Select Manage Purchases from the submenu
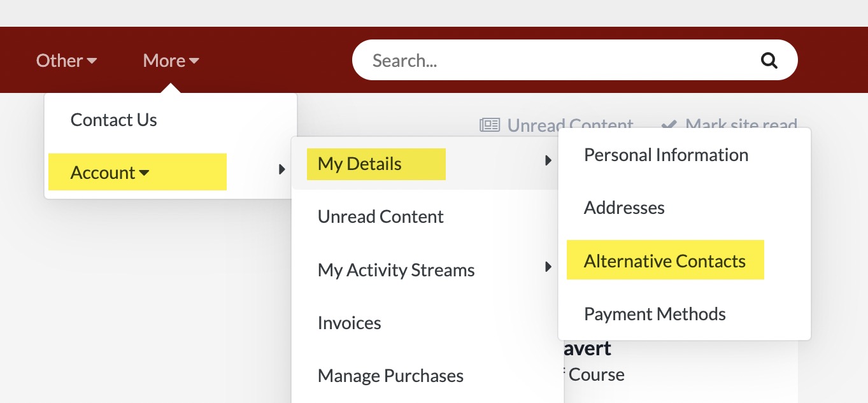 click(390, 376)
